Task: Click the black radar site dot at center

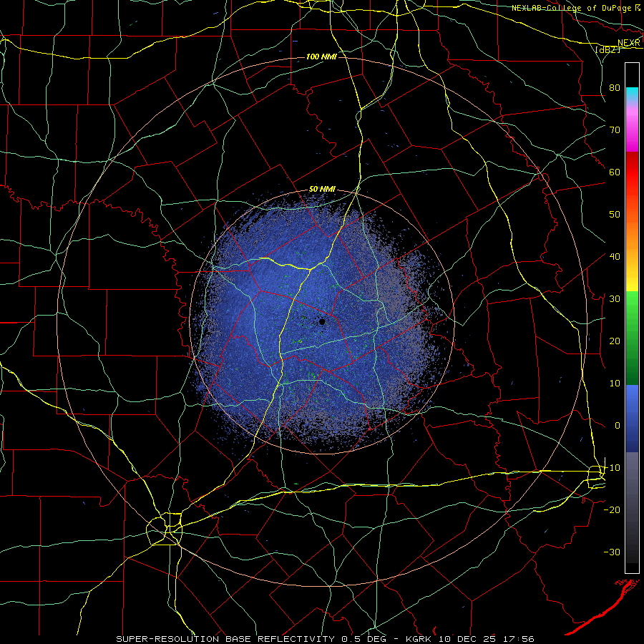Action: click(x=322, y=321)
